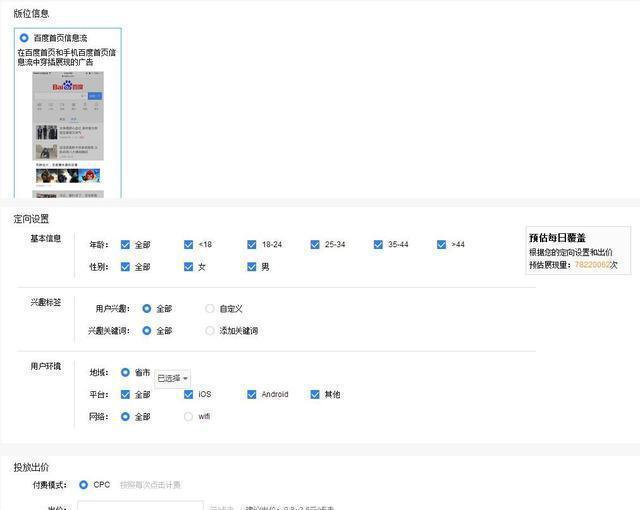Click the 预估每日覆盖 heading
The width and height of the screenshot is (640, 510).
point(557,238)
